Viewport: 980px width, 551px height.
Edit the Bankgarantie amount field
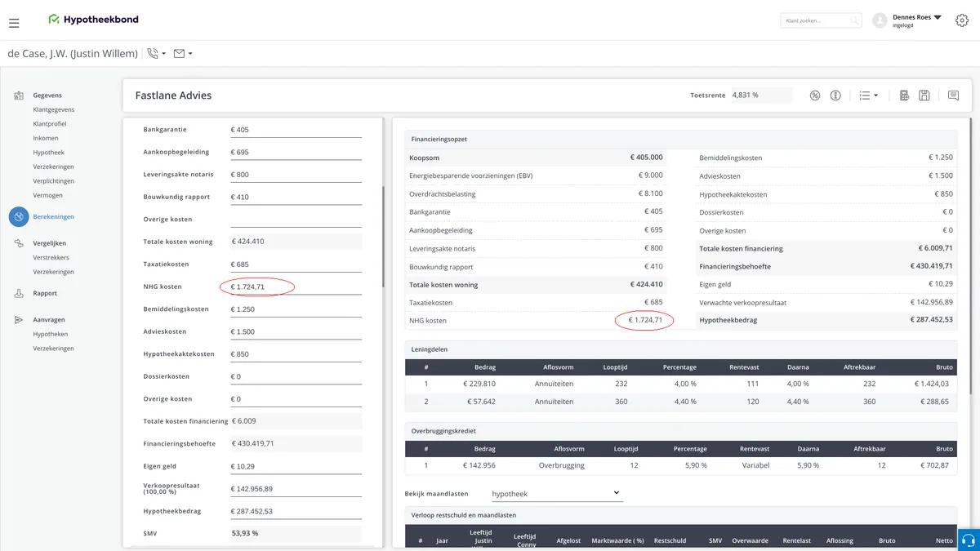point(296,130)
